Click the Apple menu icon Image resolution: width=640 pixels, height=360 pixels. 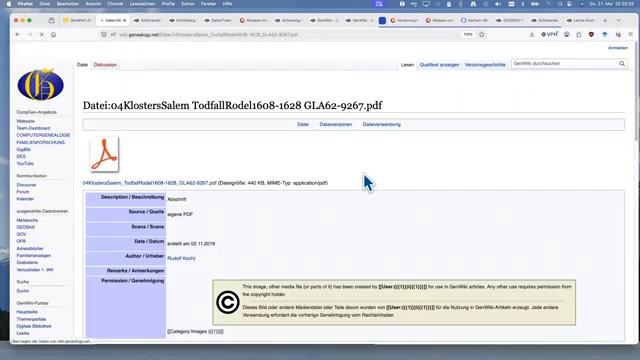[9, 4]
